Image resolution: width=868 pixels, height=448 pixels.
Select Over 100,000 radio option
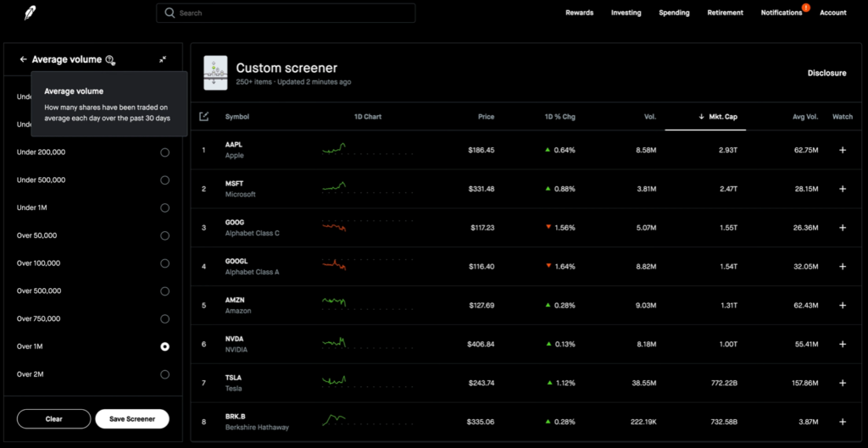coord(165,263)
